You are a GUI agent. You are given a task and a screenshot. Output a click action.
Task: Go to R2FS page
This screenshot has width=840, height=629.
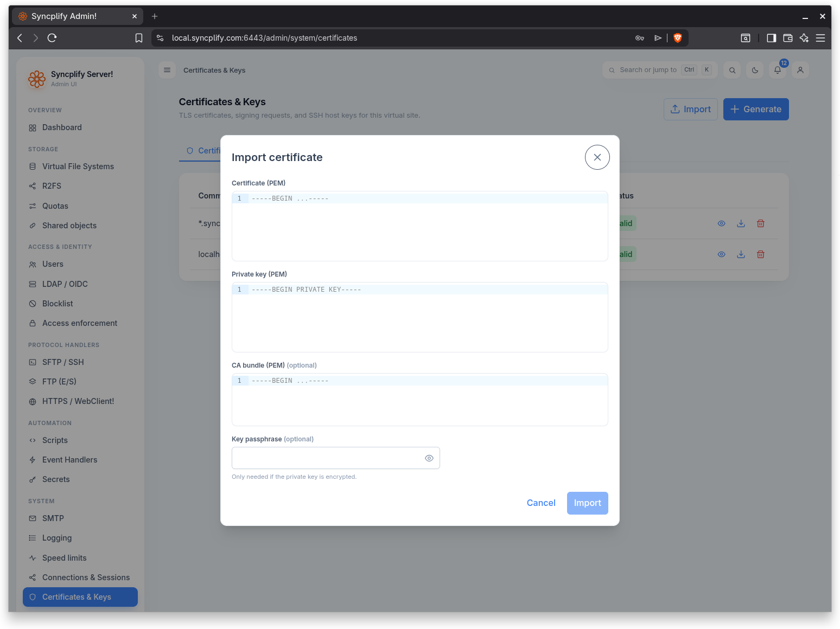(80, 186)
